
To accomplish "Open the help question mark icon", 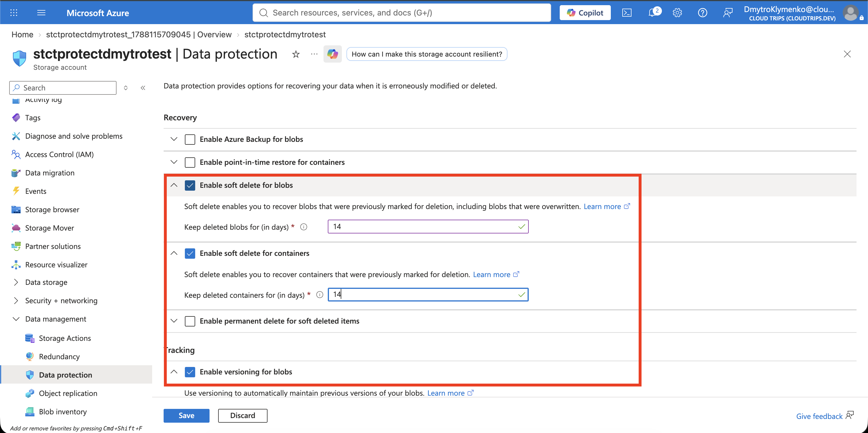I will point(703,13).
